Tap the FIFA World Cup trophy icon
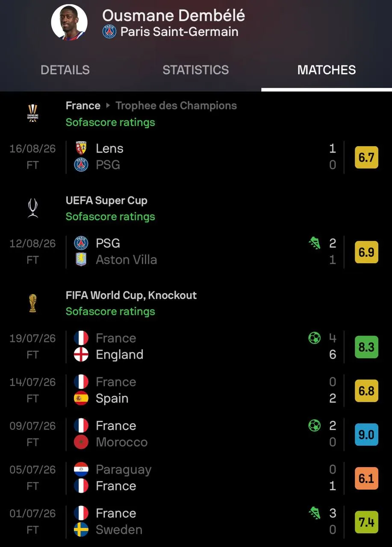392x547 pixels. (33, 303)
